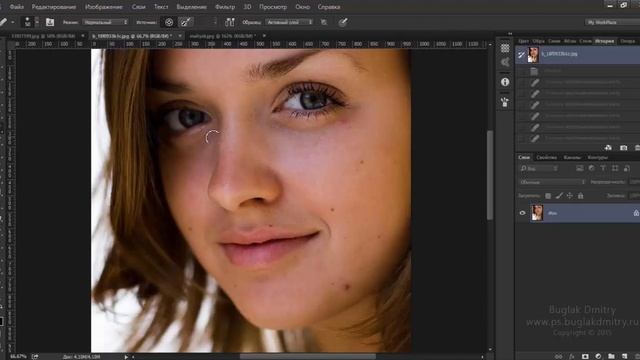
Task: Toggle lock transparent pixels
Action: point(548,196)
